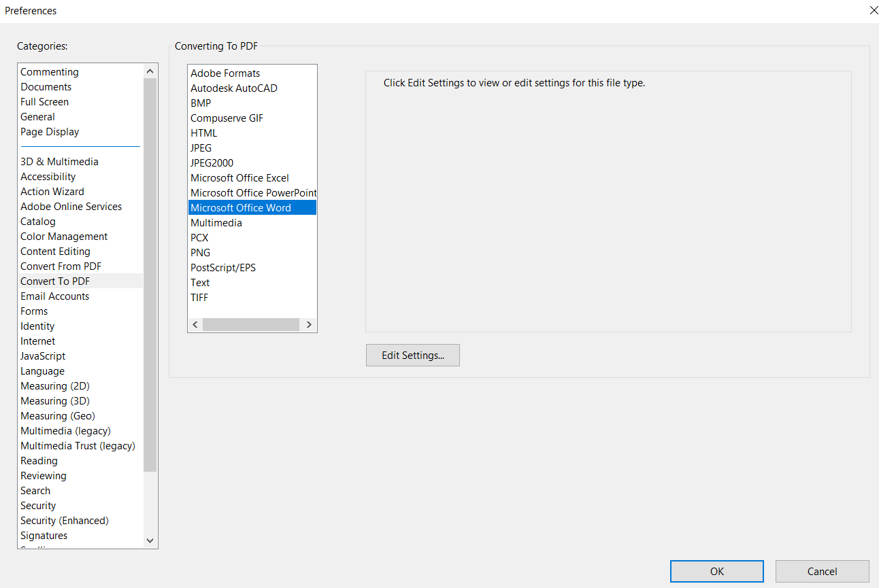879x588 pixels.
Task: Close the Preferences window
Action: point(874,10)
